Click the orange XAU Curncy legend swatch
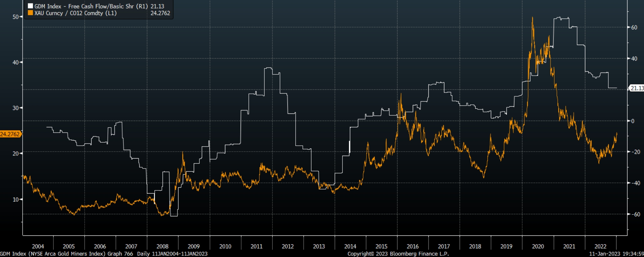This screenshot has width=644, height=257. pyautogui.click(x=30, y=13)
